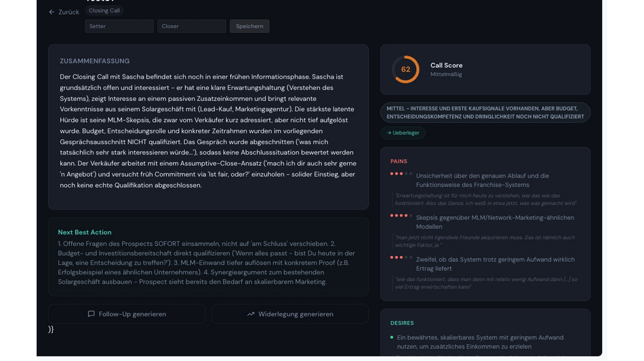Image resolution: width=644 pixels, height=361 pixels.
Task: Select the Closing Call tag
Action: pyautogui.click(x=104, y=11)
